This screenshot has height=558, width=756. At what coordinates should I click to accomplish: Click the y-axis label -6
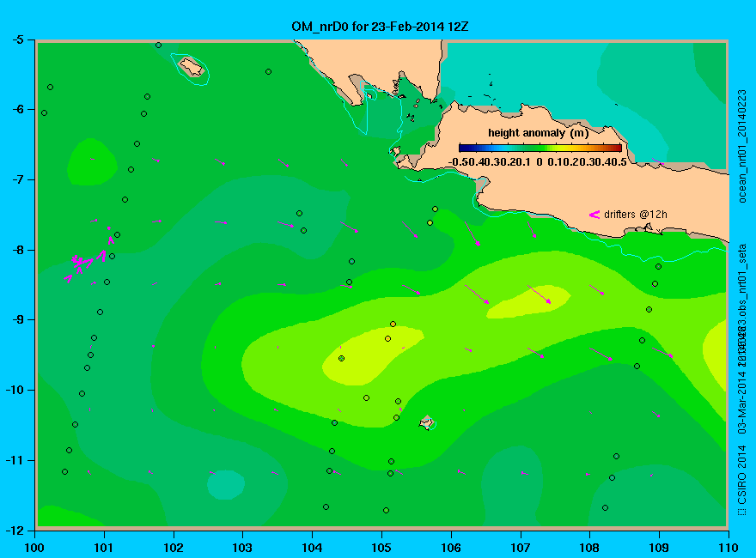[x=17, y=109]
